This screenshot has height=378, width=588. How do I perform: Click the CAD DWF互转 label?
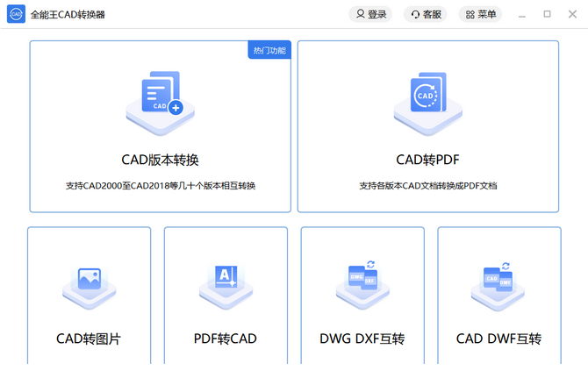(x=498, y=339)
